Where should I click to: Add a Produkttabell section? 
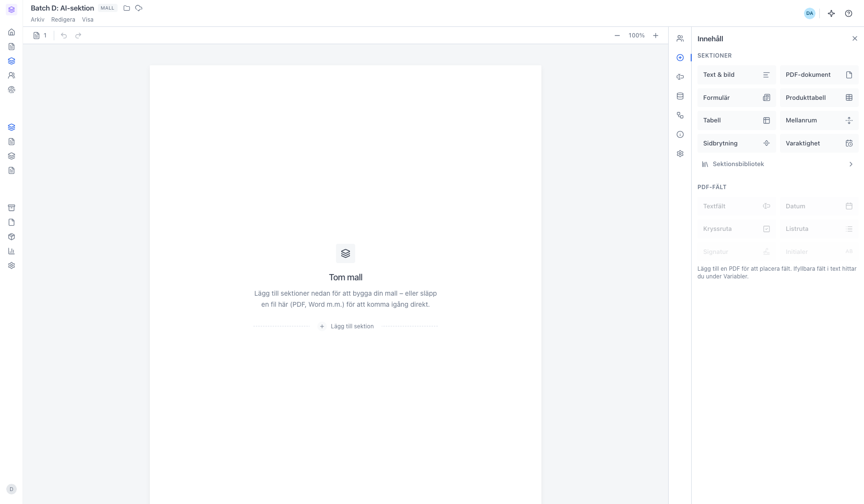(819, 98)
